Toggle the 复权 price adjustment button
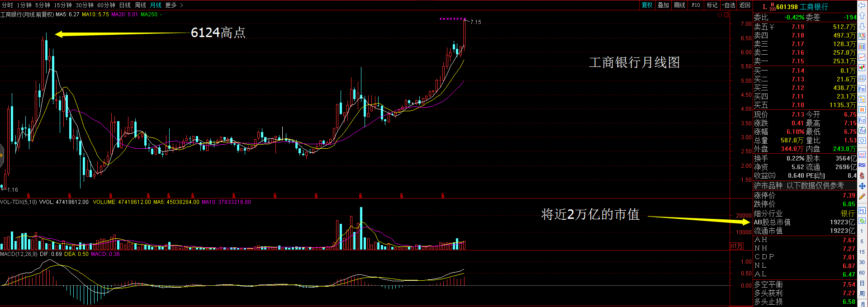The image size is (868, 307). click(x=647, y=5)
